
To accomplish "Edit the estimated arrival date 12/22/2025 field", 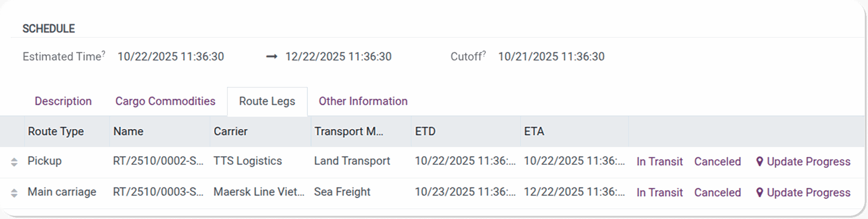I will 338,57.
